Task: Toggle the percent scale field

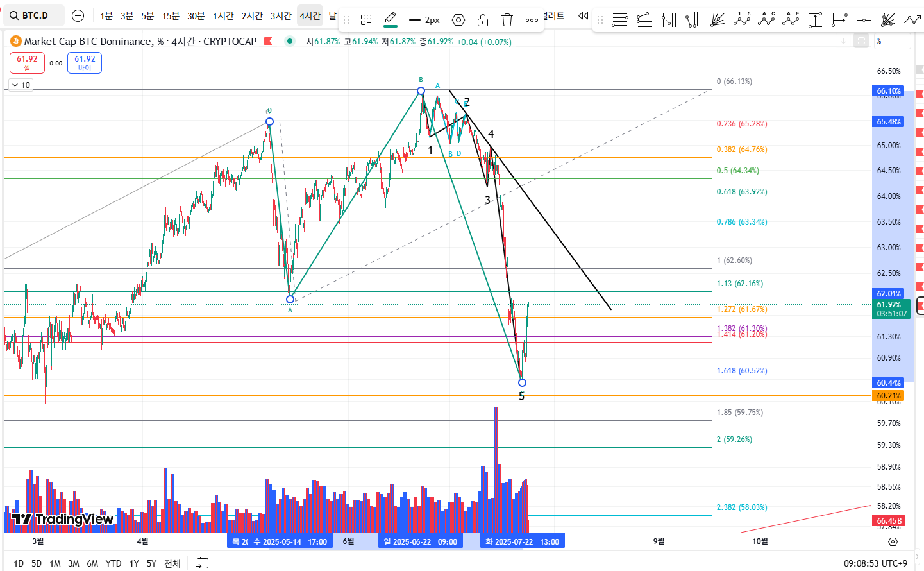Action: tap(893, 41)
